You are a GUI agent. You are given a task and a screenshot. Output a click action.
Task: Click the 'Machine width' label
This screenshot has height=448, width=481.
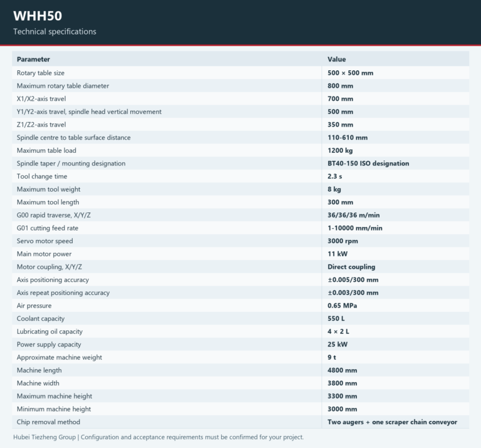38,383
